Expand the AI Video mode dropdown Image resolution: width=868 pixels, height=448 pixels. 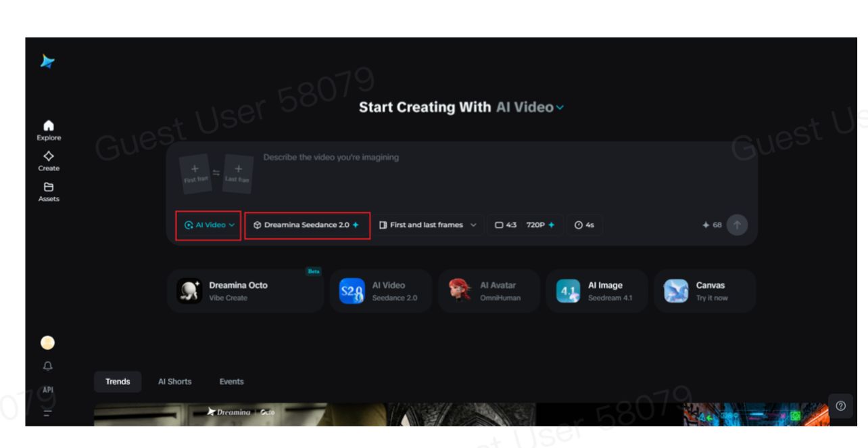(x=208, y=225)
